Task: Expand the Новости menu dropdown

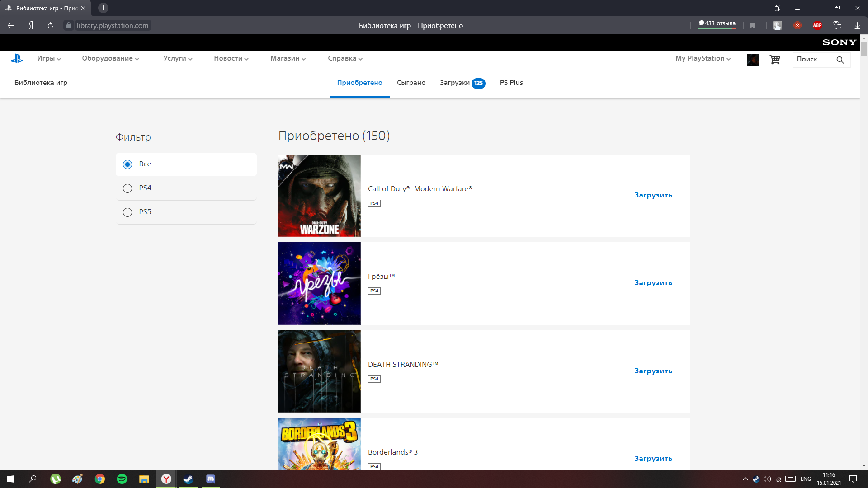Action: pyautogui.click(x=231, y=58)
